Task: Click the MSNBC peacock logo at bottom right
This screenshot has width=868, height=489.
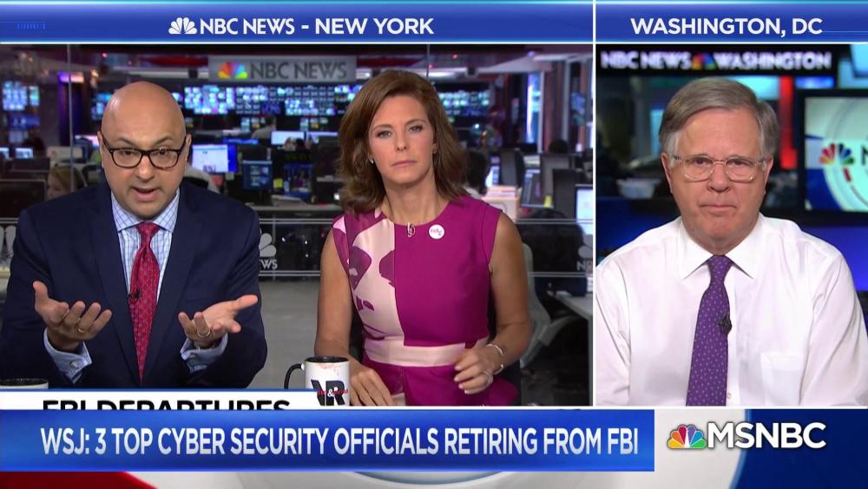Action: coord(686,436)
